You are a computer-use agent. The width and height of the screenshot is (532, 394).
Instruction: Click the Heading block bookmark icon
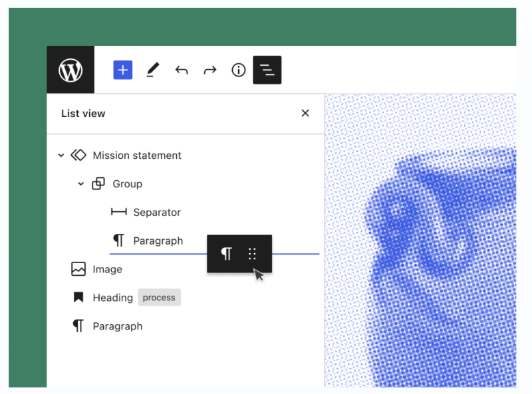[78, 297]
